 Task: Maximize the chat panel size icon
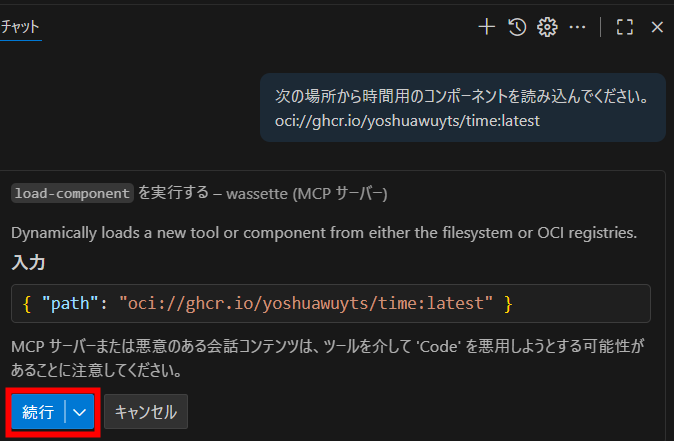(625, 27)
